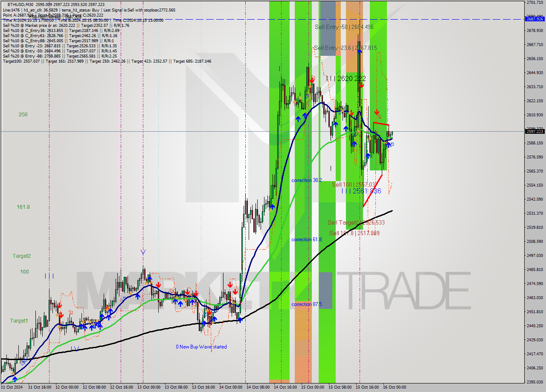Click the blue up arrow atop the tall 15 Oct 16:00 candle spike

[x=360, y=51]
